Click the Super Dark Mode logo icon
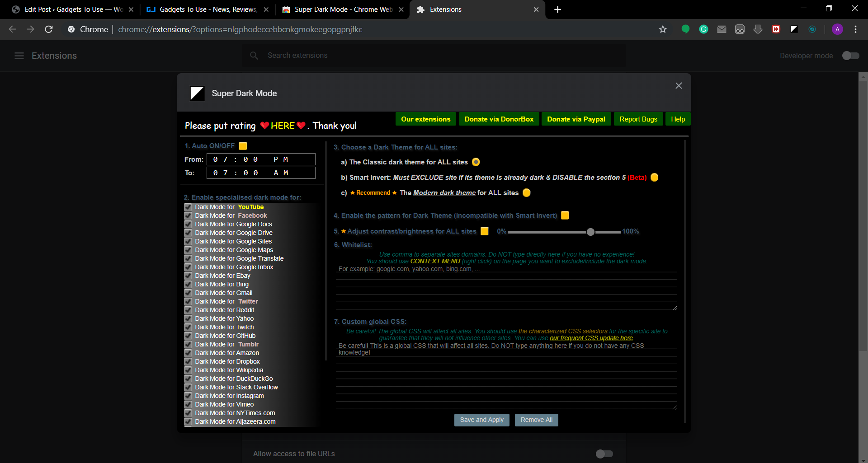The height and width of the screenshot is (463, 868). (197, 94)
